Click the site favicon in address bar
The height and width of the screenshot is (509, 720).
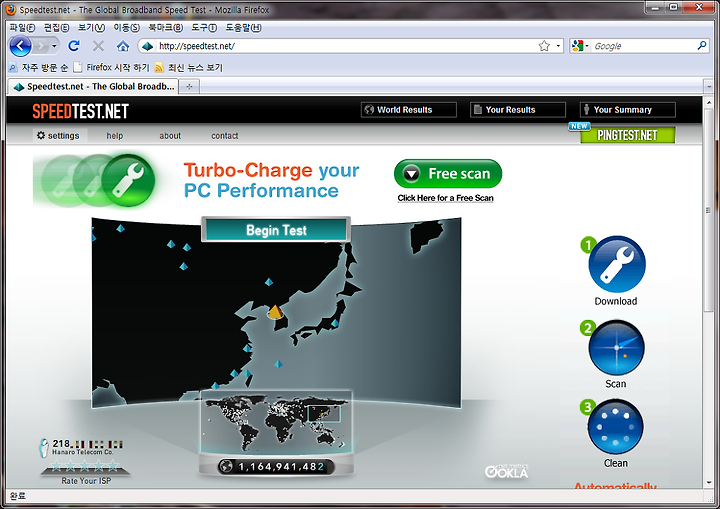(147, 46)
